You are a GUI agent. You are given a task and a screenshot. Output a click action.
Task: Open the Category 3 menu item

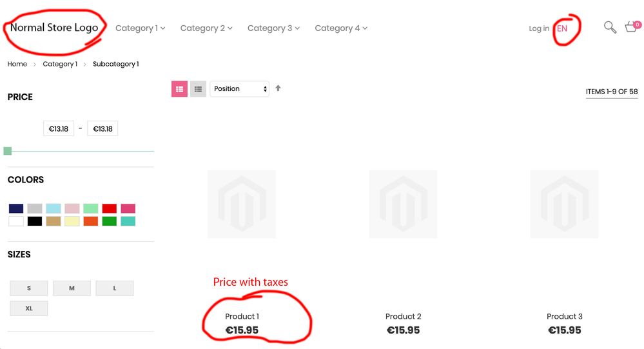273,28
